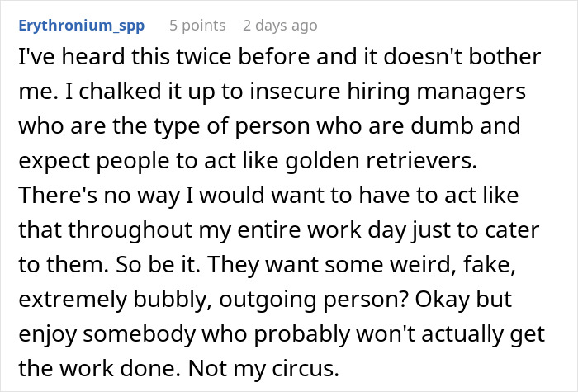The height and width of the screenshot is (392, 578).
Task: Click the "5 points" score label
Action: pos(197,26)
